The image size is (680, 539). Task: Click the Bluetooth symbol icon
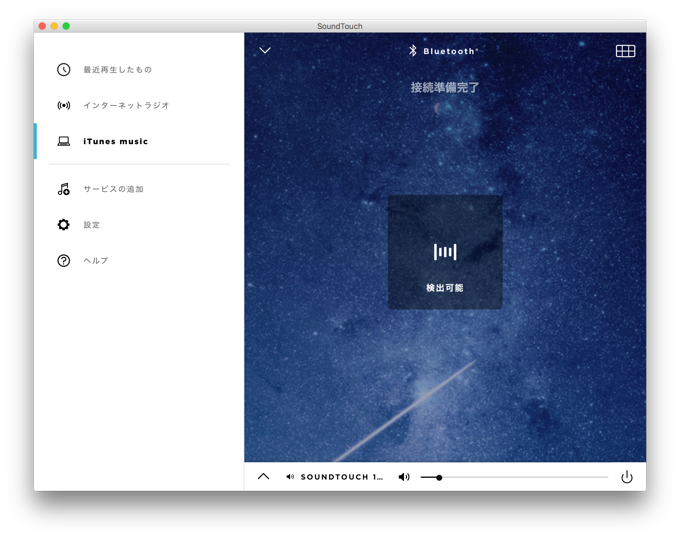(413, 51)
